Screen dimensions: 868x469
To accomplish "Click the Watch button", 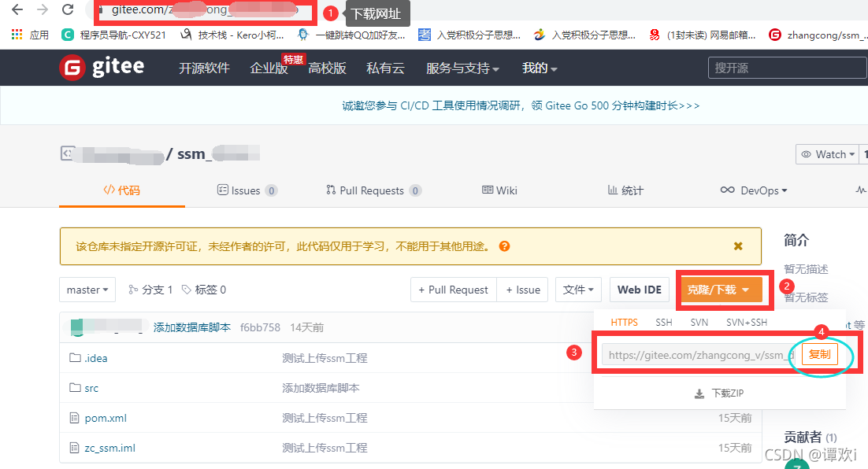I will pos(828,154).
